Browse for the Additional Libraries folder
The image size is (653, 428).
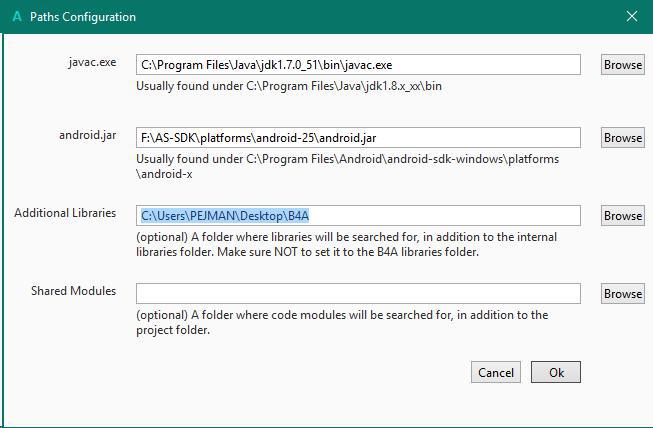(x=622, y=216)
